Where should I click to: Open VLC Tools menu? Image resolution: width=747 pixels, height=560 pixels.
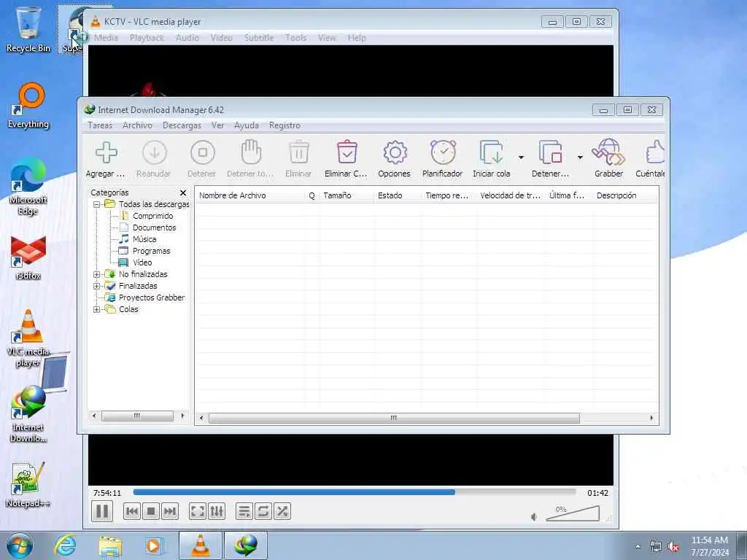296,38
